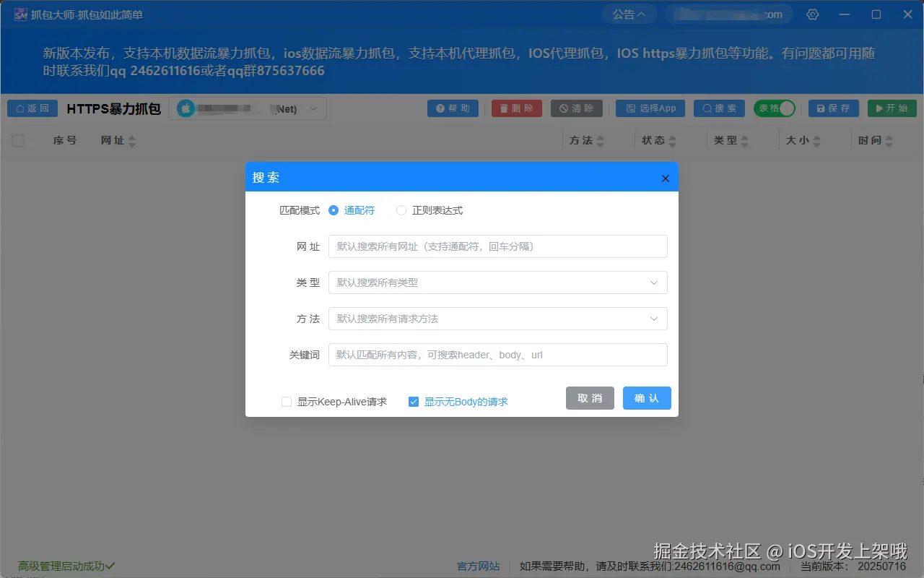Click the 取消 (Cancel) button
The width and height of the screenshot is (924, 578).
(589, 398)
